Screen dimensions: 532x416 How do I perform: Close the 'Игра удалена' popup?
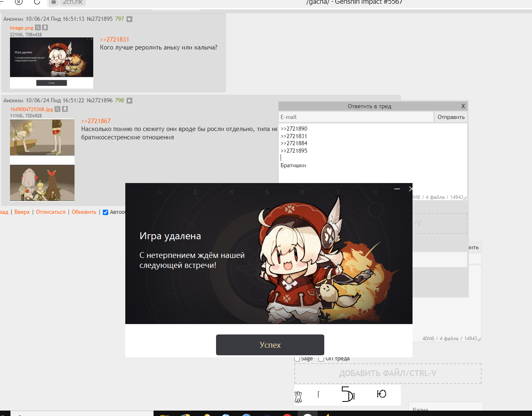pos(410,189)
